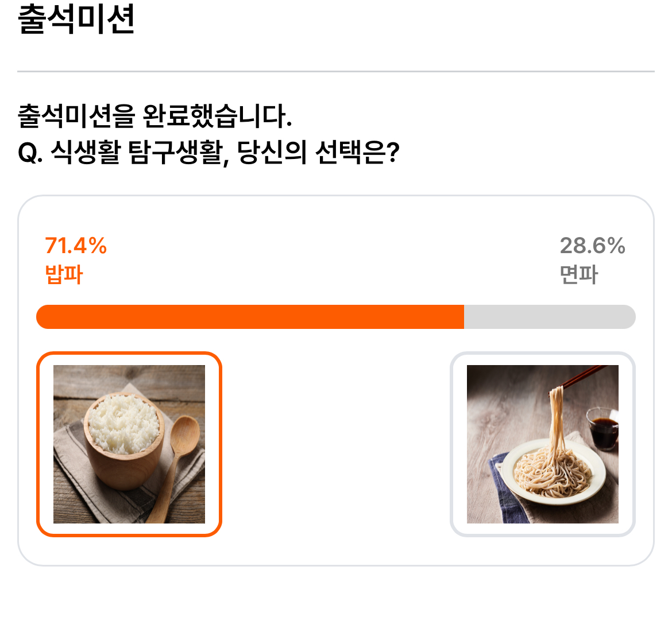
Task: Select the rice bowl option card
Action: point(129,444)
